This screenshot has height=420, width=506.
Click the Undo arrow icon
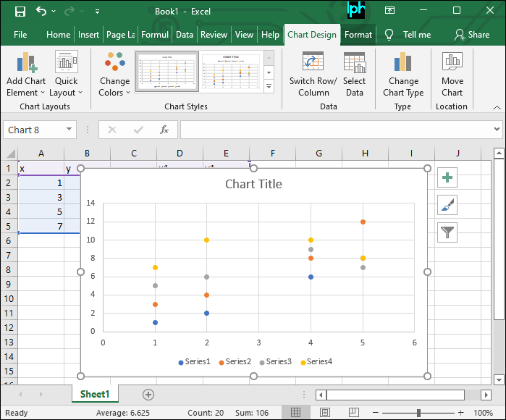tap(42, 12)
